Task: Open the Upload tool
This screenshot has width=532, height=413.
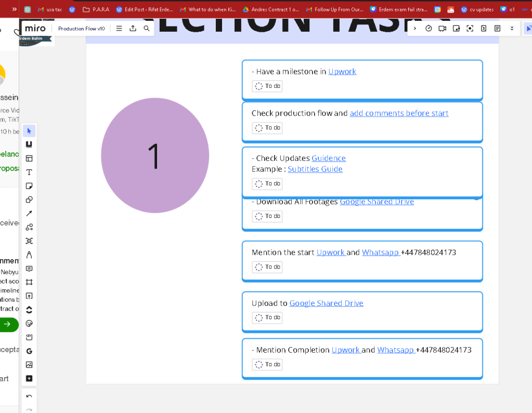Action: (29, 296)
